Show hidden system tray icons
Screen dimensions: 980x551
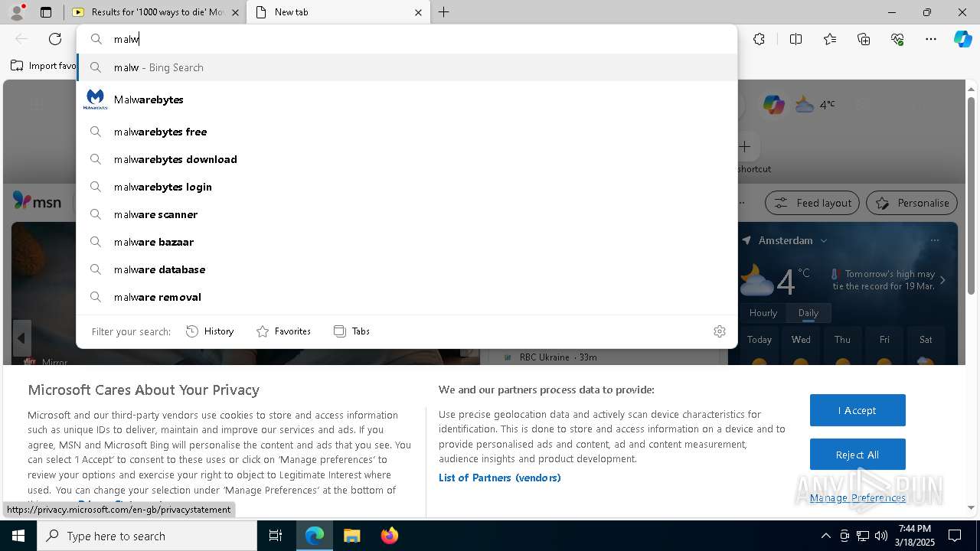[x=825, y=536]
